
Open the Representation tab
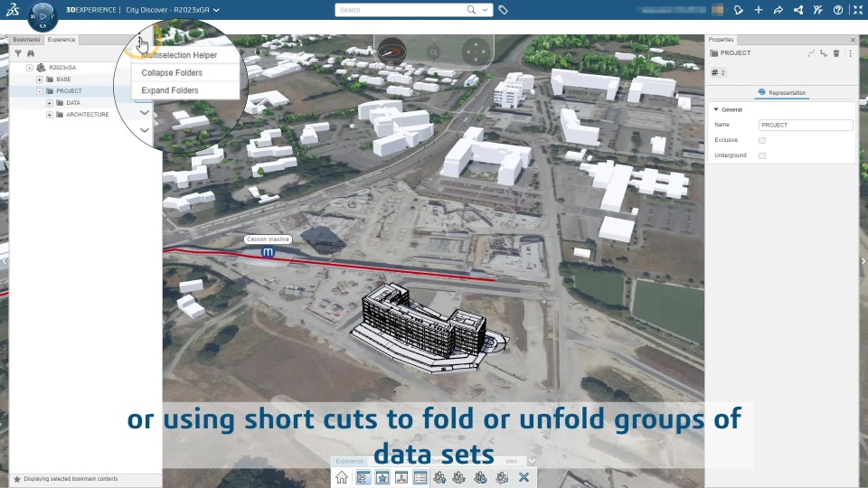(x=781, y=92)
